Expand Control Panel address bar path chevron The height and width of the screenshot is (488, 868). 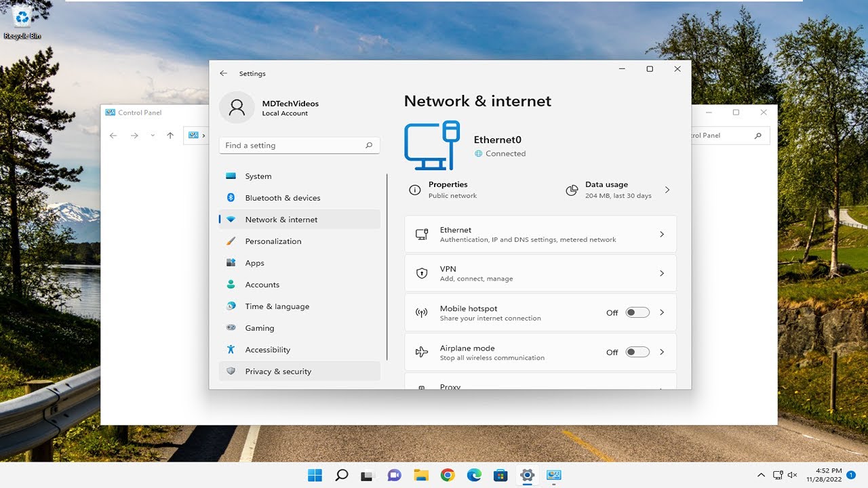[203, 136]
